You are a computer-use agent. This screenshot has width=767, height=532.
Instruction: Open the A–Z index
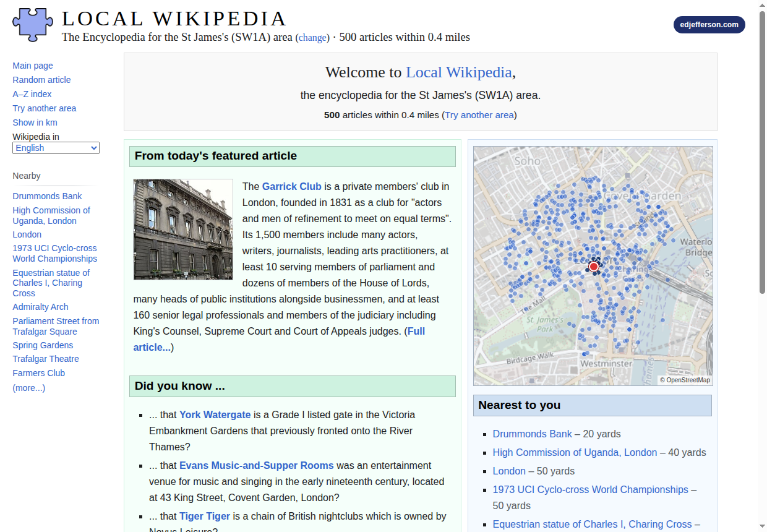(x=32, y=94)
